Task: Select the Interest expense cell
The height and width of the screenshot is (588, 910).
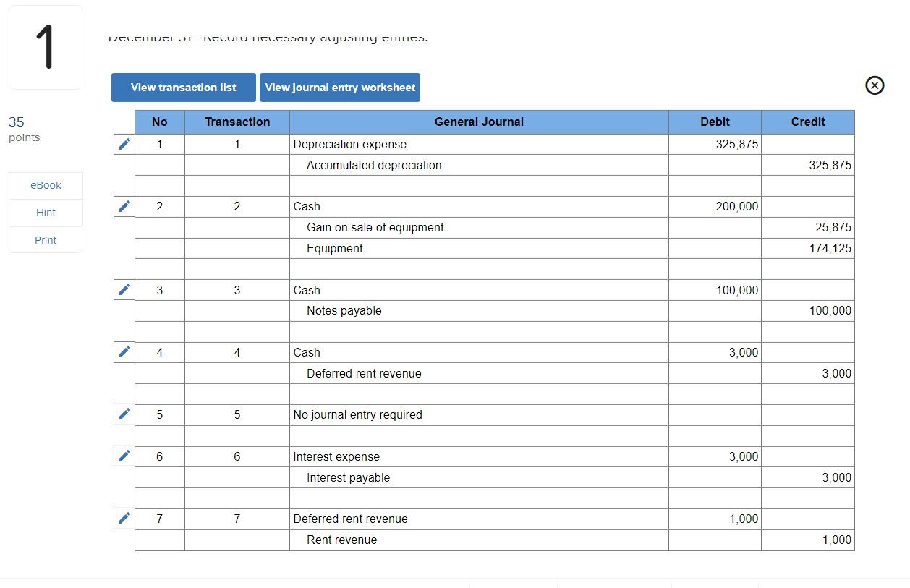Action: (479, 456)
